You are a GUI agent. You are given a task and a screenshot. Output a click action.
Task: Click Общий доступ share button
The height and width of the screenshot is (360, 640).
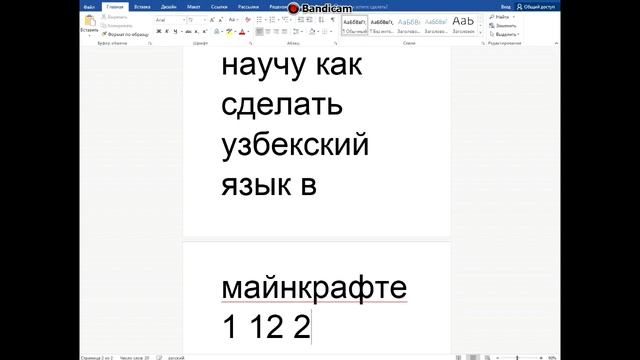coord(536,7)
